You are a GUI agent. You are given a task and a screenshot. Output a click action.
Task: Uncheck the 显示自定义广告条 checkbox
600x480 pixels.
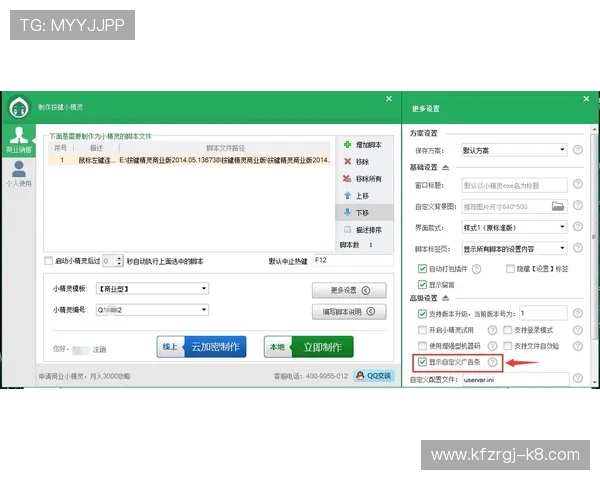(x=422, y=362)
